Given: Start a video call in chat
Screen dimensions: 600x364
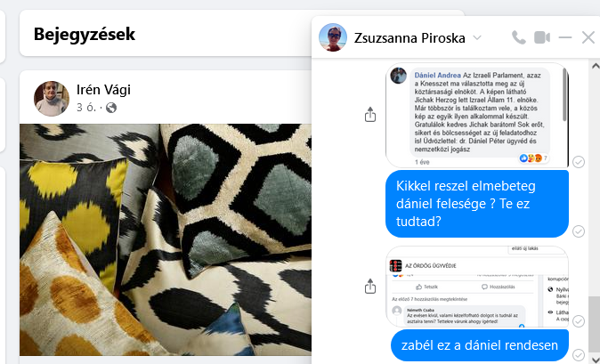Looking at the screenshot, I should click(542, 37).
